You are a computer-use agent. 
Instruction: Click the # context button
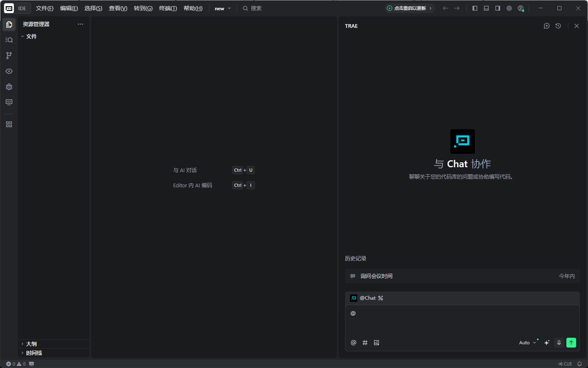point(365,343)
